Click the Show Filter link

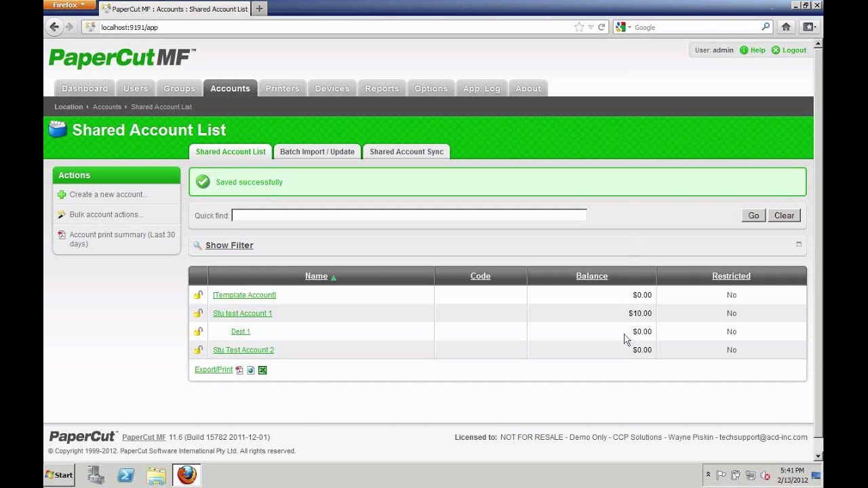[229, 245]
